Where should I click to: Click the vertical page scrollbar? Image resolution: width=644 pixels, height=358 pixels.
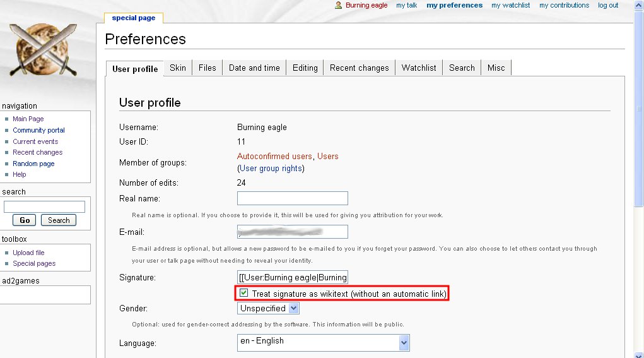click(x=639, y=179)
